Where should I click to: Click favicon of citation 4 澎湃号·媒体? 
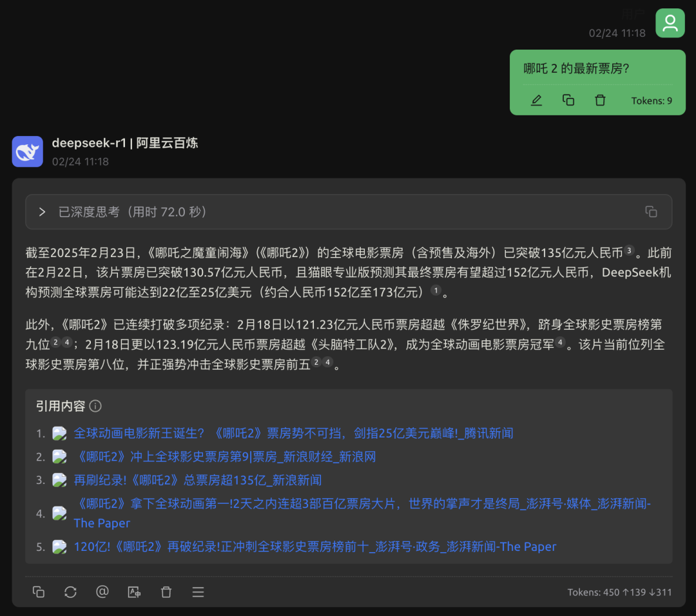click(59, 514)
